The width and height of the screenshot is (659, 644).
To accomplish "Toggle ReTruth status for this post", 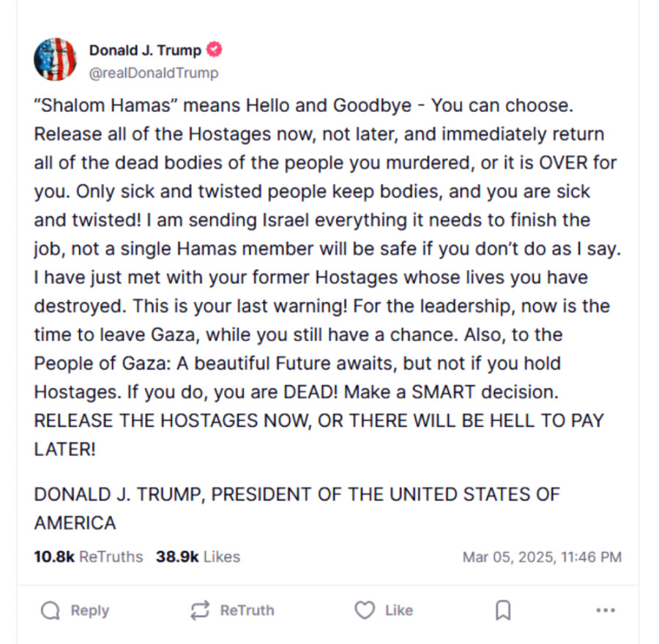I will pos(232,610).
